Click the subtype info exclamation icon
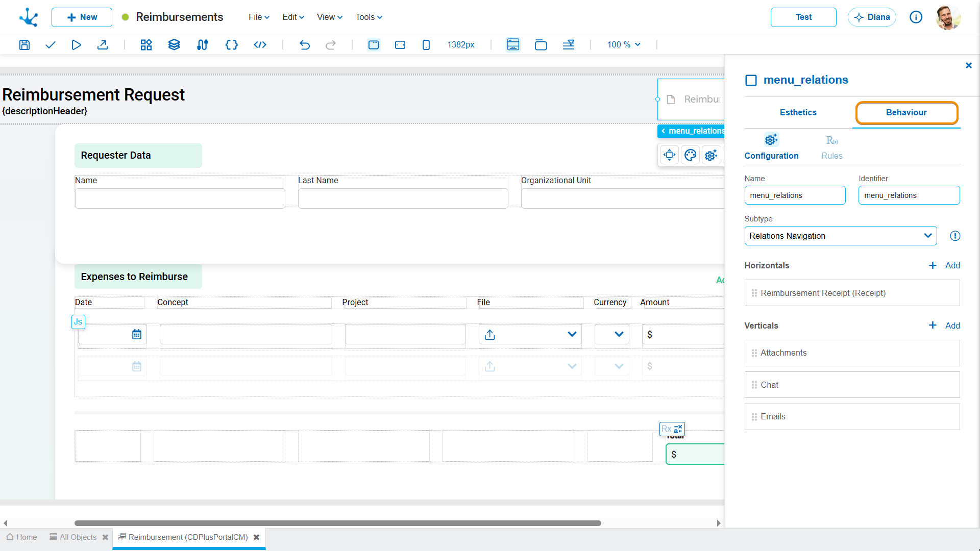The height and width of the screenshot is (551, 980). (x=955, y=236)
